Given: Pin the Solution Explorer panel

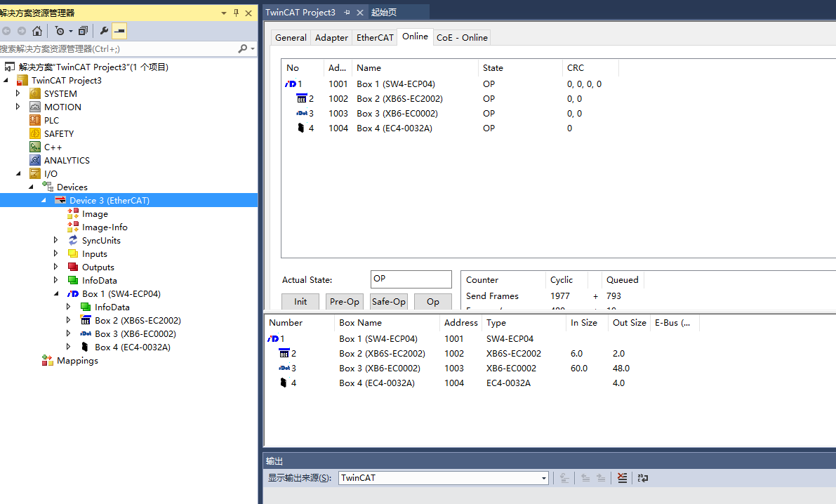Looking at the screenshot, I should coord(236,13).
